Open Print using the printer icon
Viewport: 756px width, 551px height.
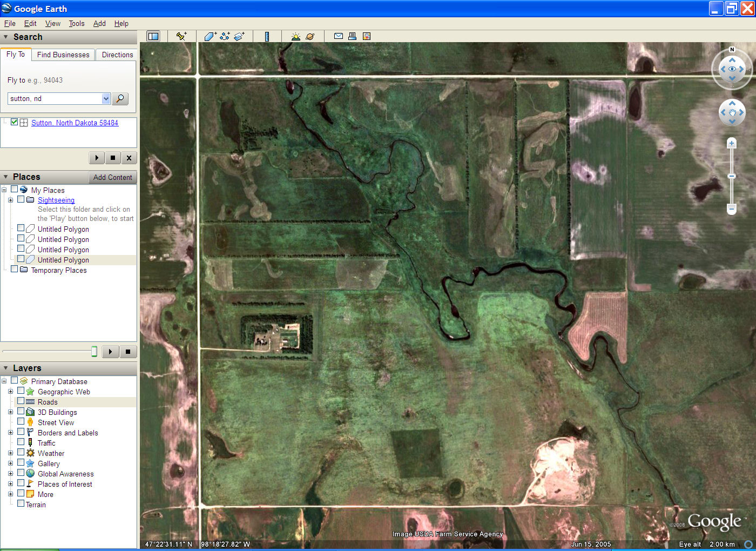[x=352, y=36]
